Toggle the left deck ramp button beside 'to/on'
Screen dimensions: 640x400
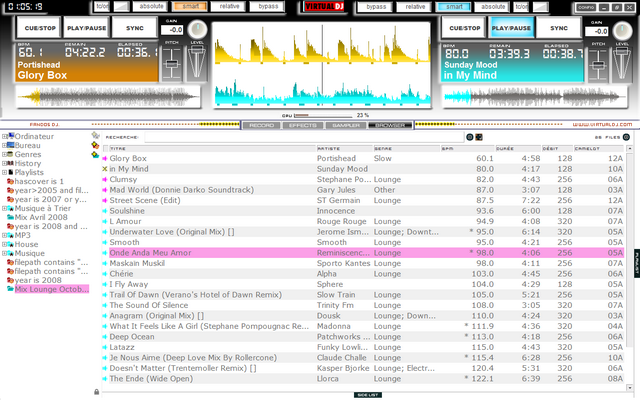[121, 6]
